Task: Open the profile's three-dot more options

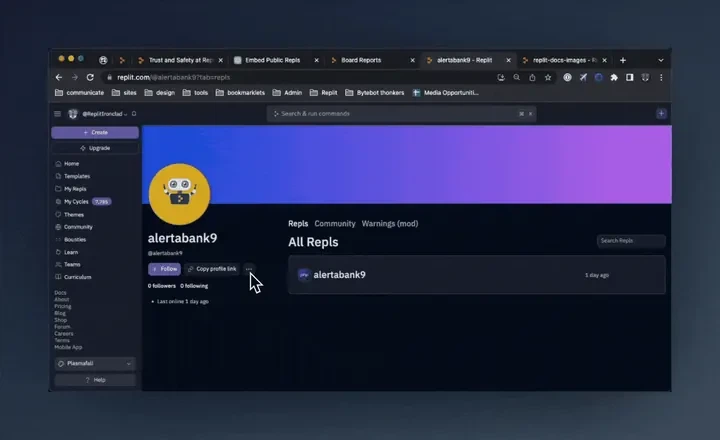Action: 248,269
